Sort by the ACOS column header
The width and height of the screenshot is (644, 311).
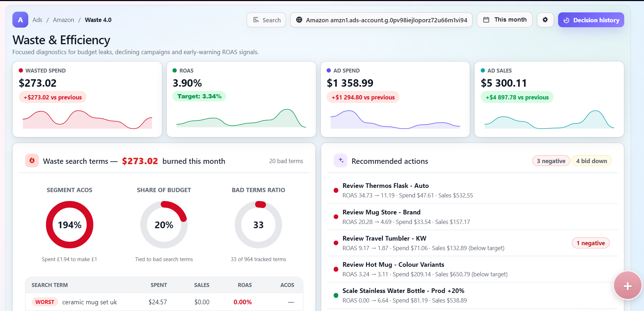[287, 285]
